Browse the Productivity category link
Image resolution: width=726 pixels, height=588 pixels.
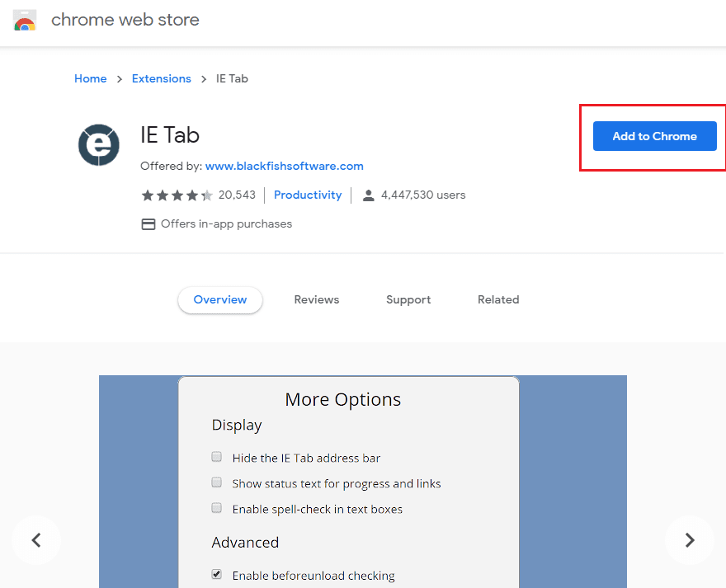coord(307,195)
